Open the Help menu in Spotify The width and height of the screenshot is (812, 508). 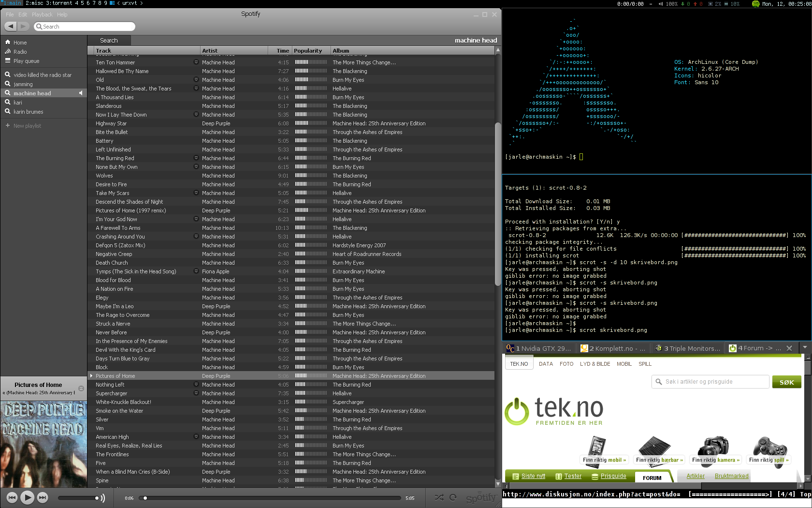[62, 15]
